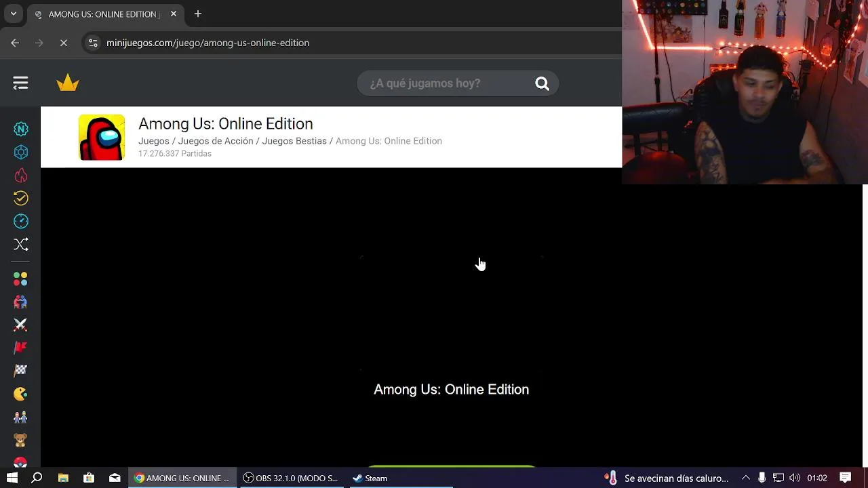Image resolution: width=868 pixels, height=488 pixels.
Task: Open the volume speaker tray icon
Action: (x=795, y=478)
